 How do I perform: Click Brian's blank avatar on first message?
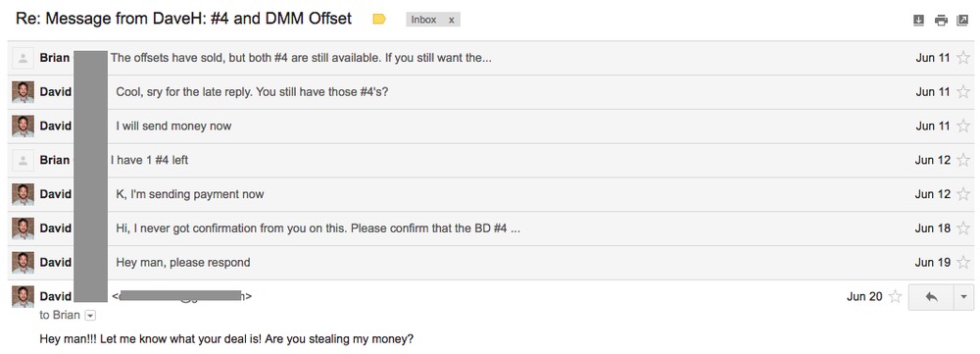24,58
